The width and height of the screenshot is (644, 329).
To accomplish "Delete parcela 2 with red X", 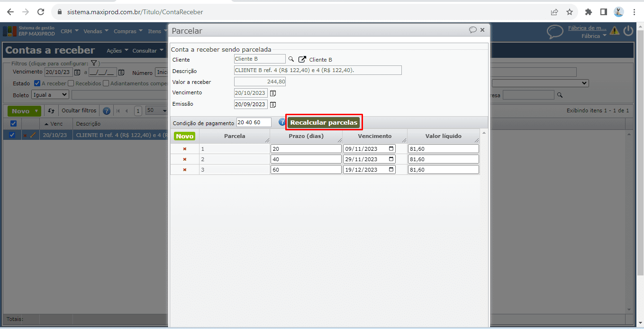I will (x=185, y=159).
